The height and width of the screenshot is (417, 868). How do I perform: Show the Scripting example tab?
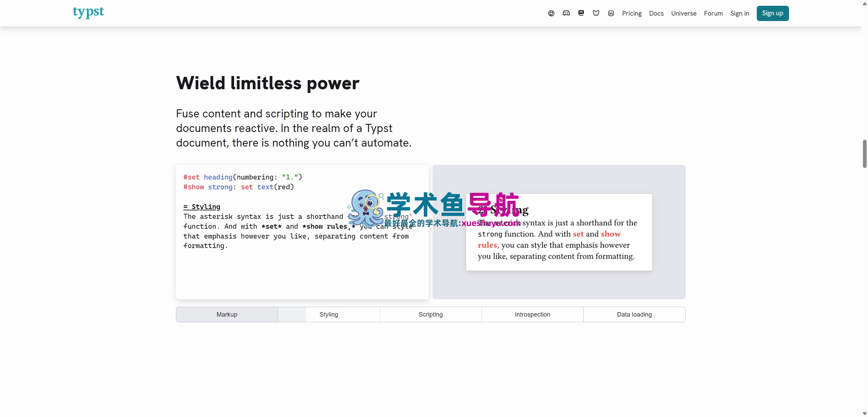(x=431, y=315)
